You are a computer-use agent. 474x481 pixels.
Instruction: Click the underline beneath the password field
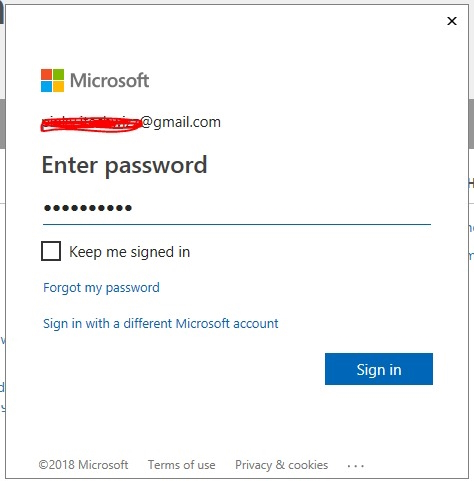237,224
